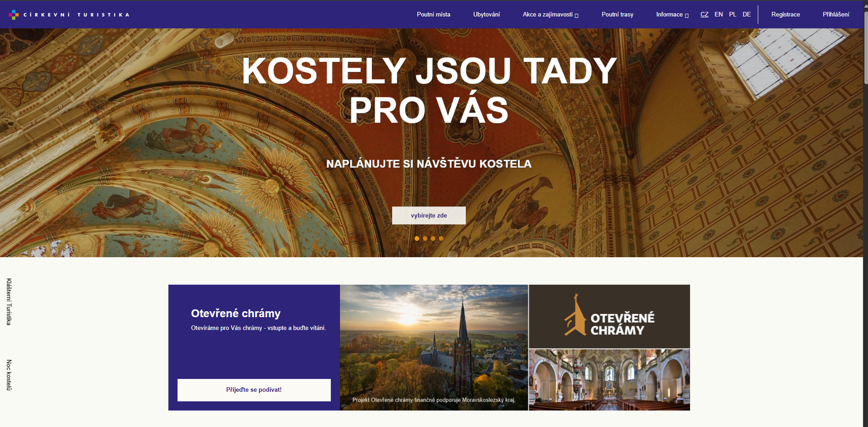Select the fourth carousel dot indicator
The image size is (868, 427).
pos(441,238)
